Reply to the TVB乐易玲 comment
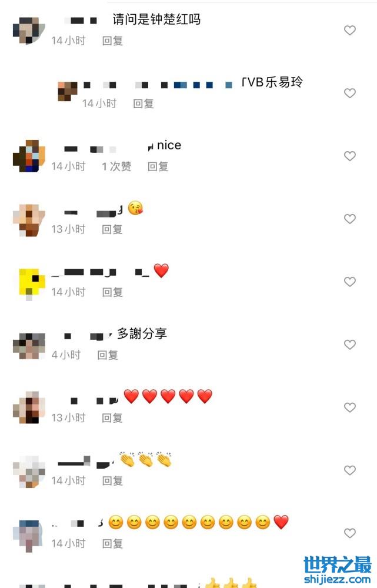This screenshot has width=377, height=588. 144,103
